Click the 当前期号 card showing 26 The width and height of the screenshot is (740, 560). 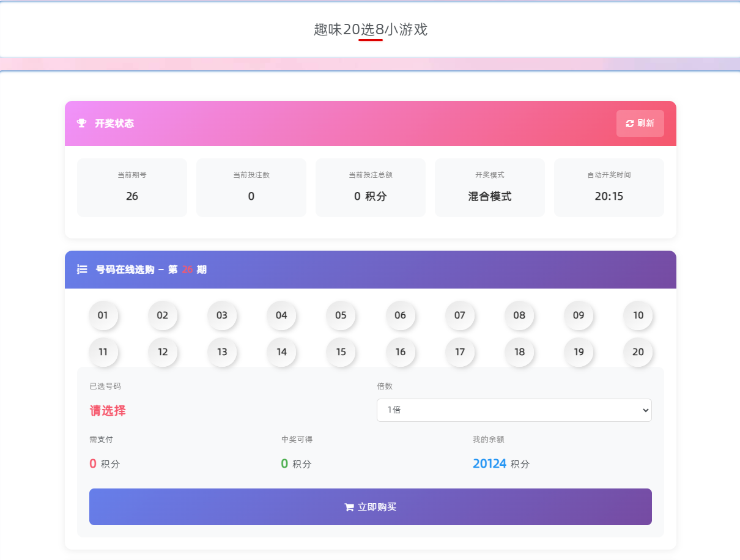click(x=132, y=188)
